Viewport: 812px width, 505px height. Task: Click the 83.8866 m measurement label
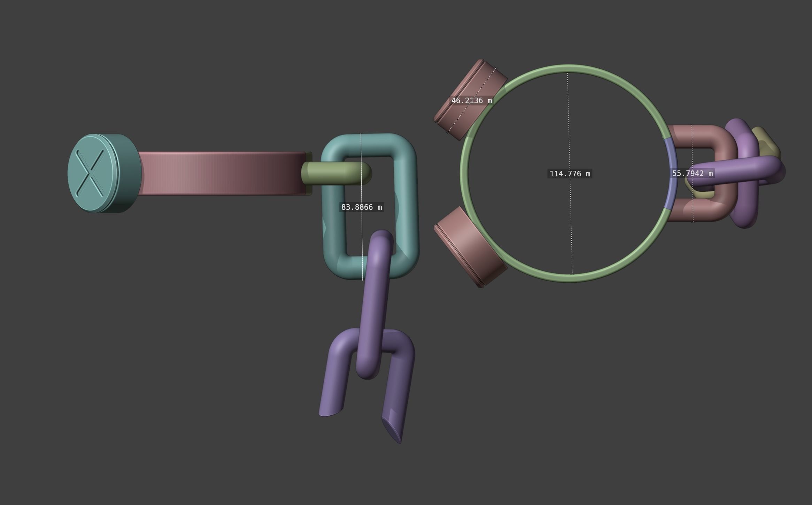tap(361, 207)
